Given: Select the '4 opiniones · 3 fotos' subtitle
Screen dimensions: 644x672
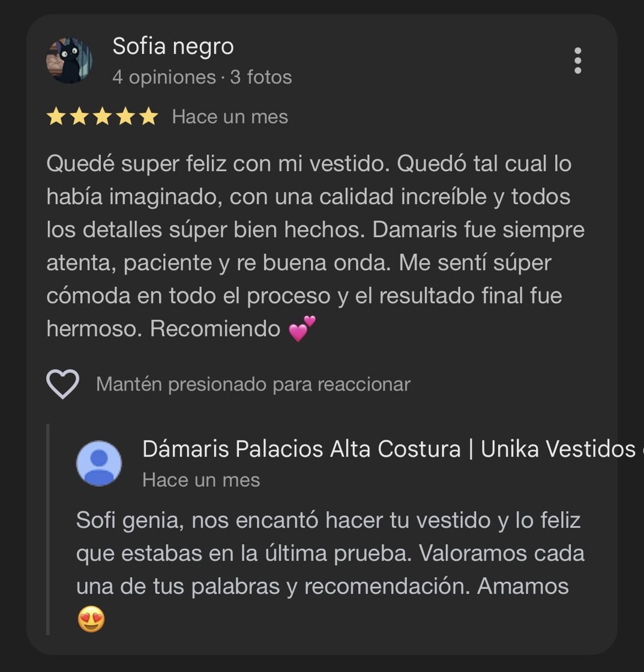Looking at the screenshot, I should point(202,77).
